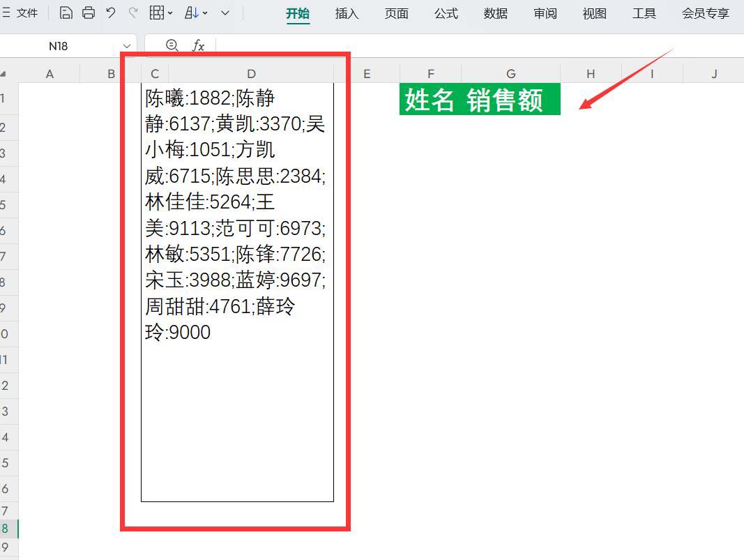
Task: Click the Save icon in toolbar
Action: 66,13
